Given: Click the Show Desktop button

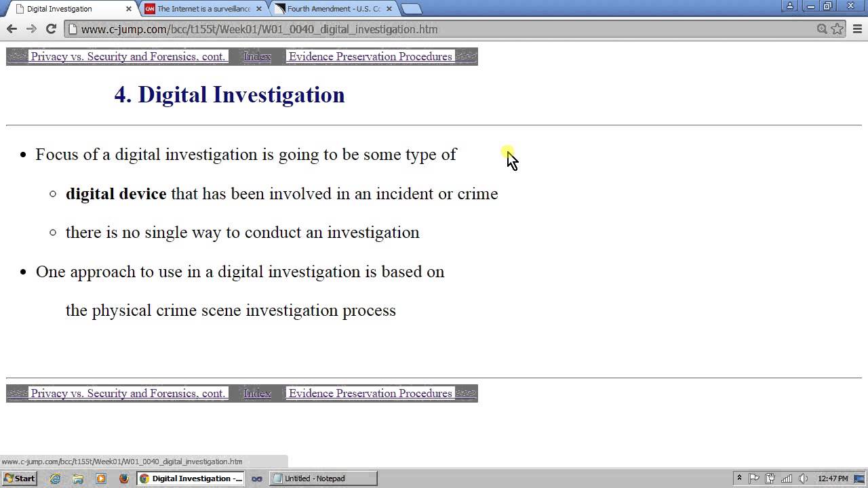Looking at the screenshot, I should pos(860,479).
